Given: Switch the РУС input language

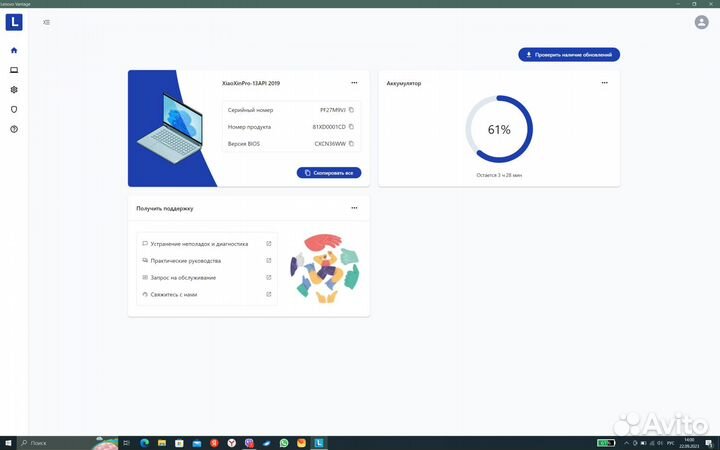Looking at the screenshot, I should [x=671, y=443].
